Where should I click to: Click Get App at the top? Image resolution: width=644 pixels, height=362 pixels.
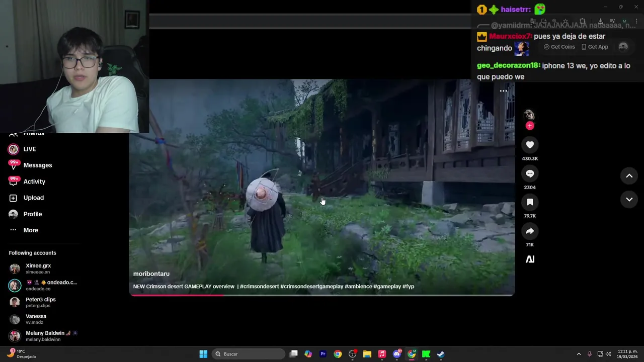[x=595, y=47]
